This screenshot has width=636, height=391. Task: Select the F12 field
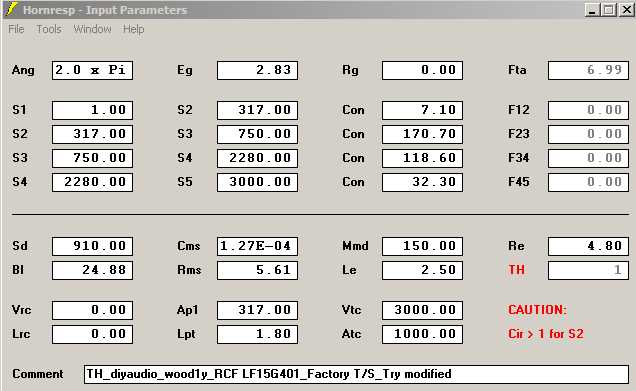click(x=588, y=110)
